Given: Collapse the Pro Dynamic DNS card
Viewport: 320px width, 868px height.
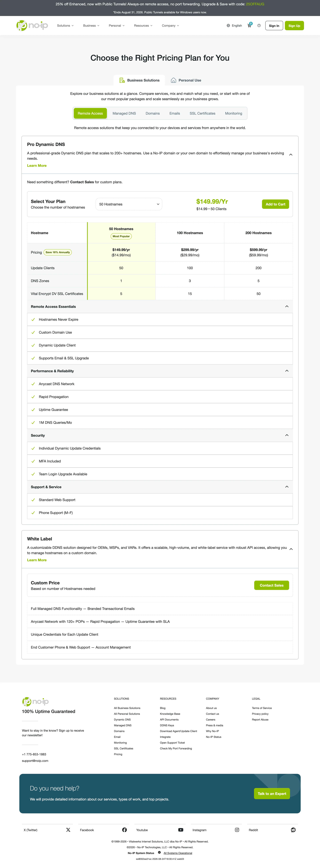Looking at the screenshot, I should pos(291,155).
